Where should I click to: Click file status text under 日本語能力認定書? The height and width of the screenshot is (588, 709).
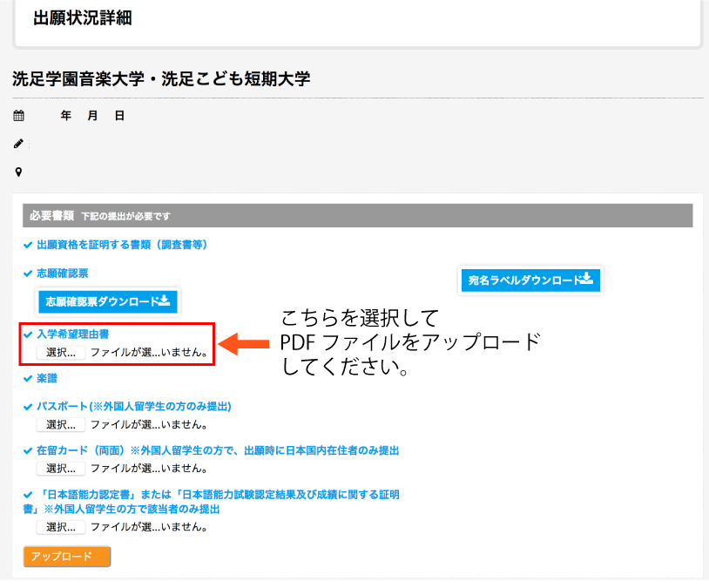coord(149,527)
